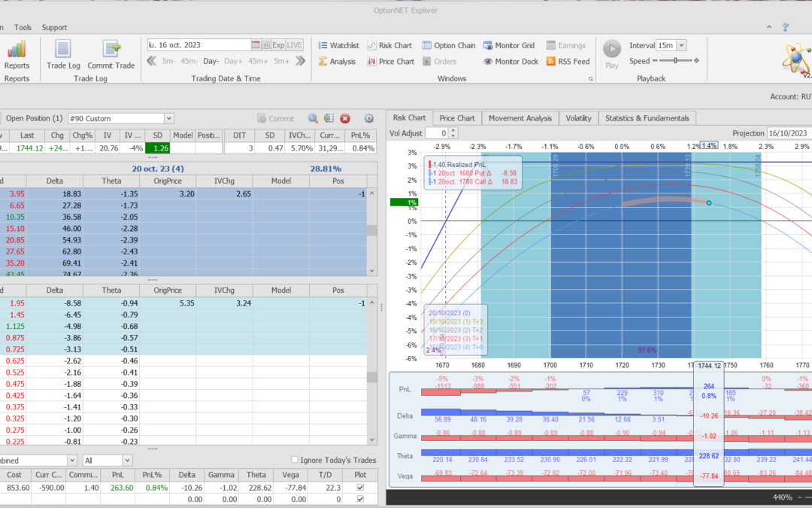Switch to the Movement Analysis tab

[520, 118]
